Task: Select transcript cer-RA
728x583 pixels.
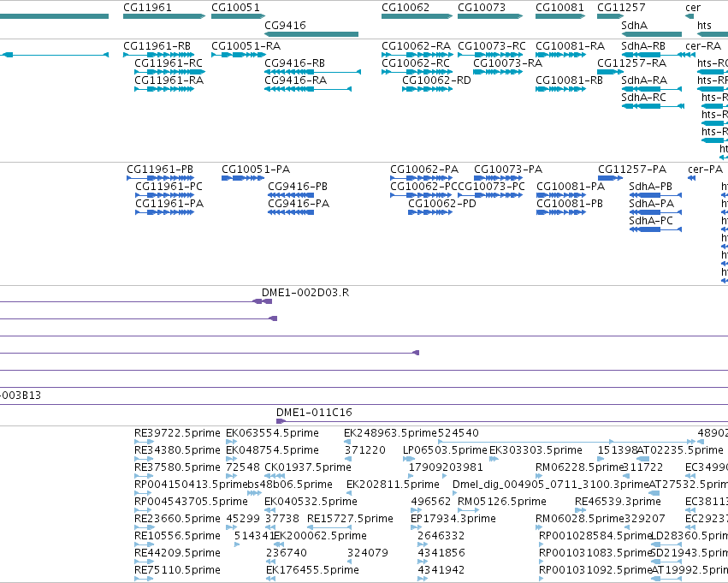Action: coord(690,55)
